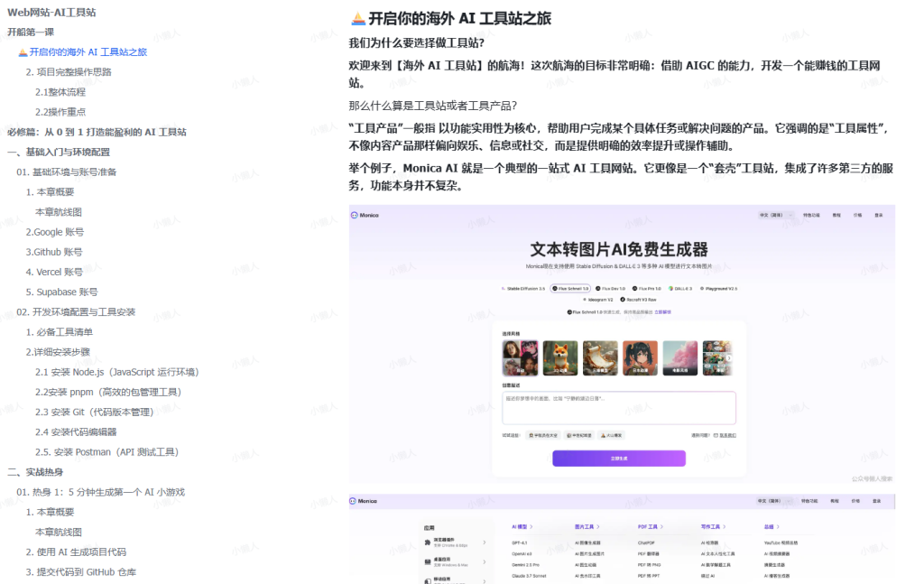924x584 pixels.
Task: Select the pink cloud style thumbnail
Action: point(680,357)
